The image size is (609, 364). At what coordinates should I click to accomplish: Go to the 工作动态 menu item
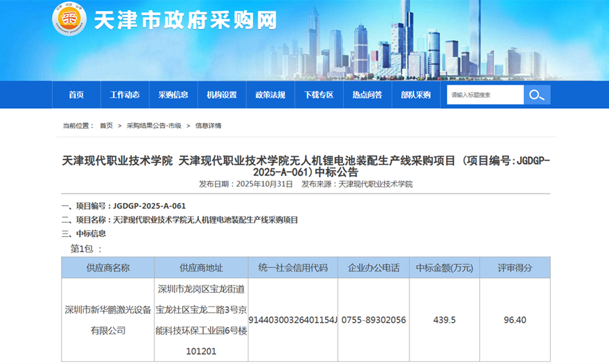click(125, 95)
